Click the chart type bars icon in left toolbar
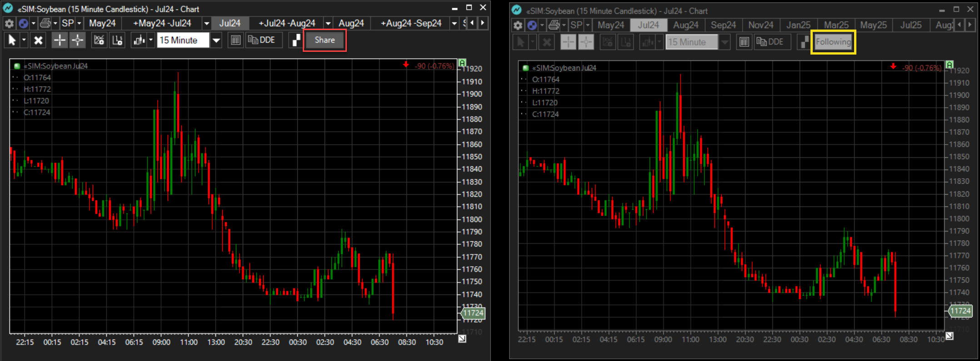The width and height of the screenshot is (980, 361). coord(139,40)
